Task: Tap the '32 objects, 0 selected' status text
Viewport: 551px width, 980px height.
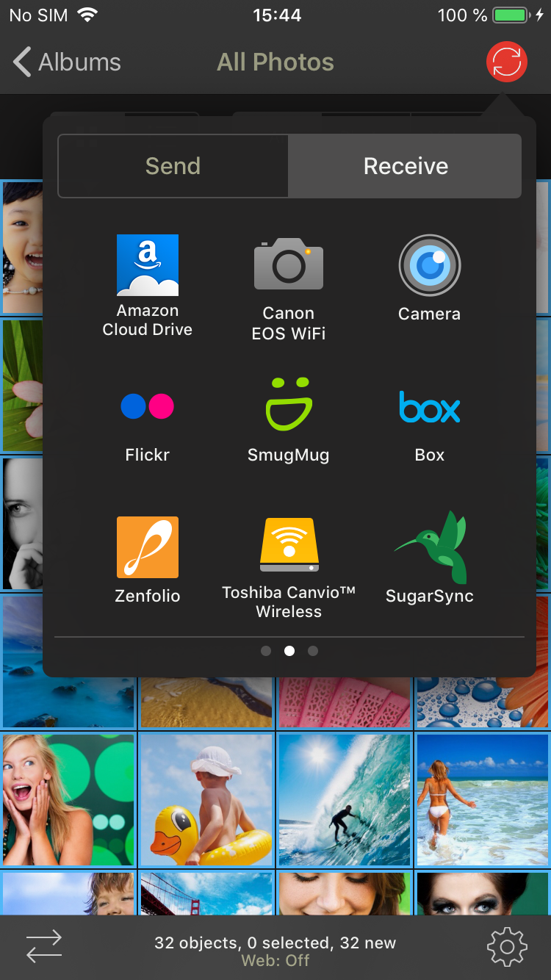Action: coord(275,943)
